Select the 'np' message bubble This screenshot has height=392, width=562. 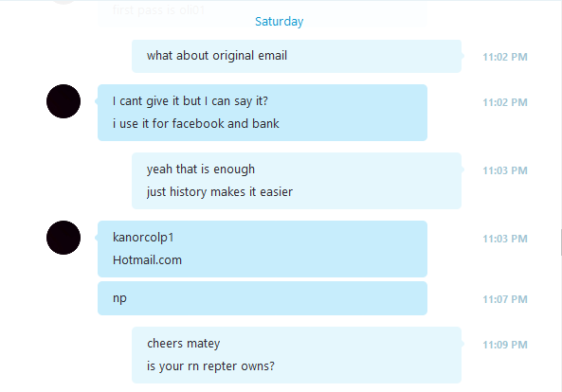[x=263, y=298]
